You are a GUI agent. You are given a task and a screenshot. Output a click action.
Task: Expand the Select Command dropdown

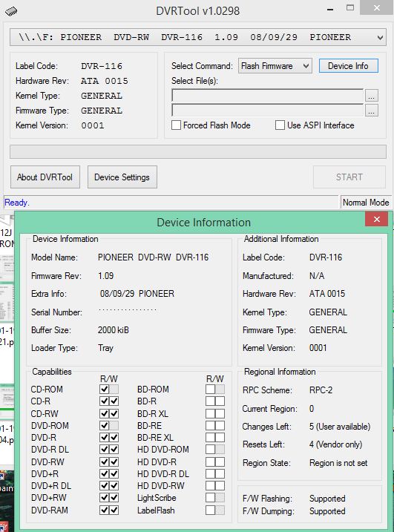click(275, 66)
